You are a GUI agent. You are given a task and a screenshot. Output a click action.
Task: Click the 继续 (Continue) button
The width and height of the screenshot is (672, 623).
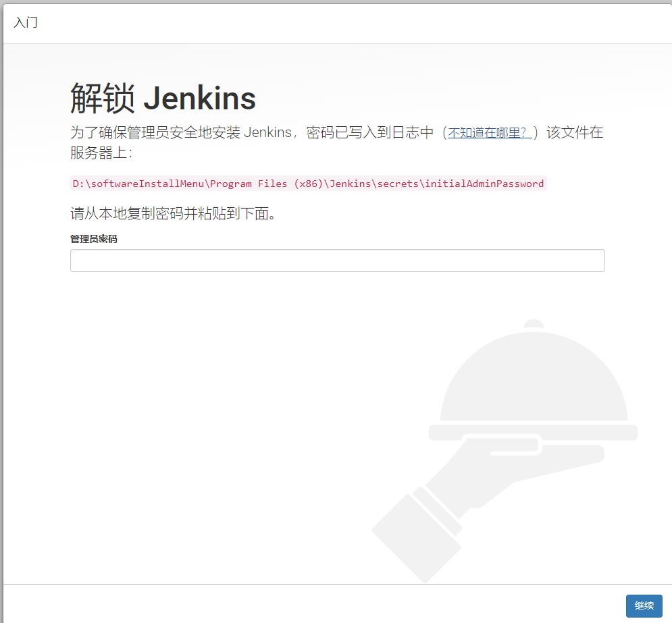(644, 605)
